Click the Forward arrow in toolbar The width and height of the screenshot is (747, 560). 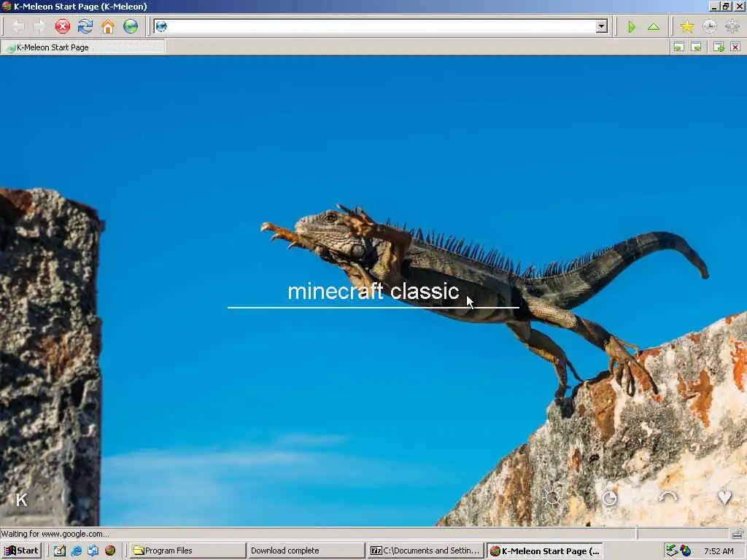(39, 26)
